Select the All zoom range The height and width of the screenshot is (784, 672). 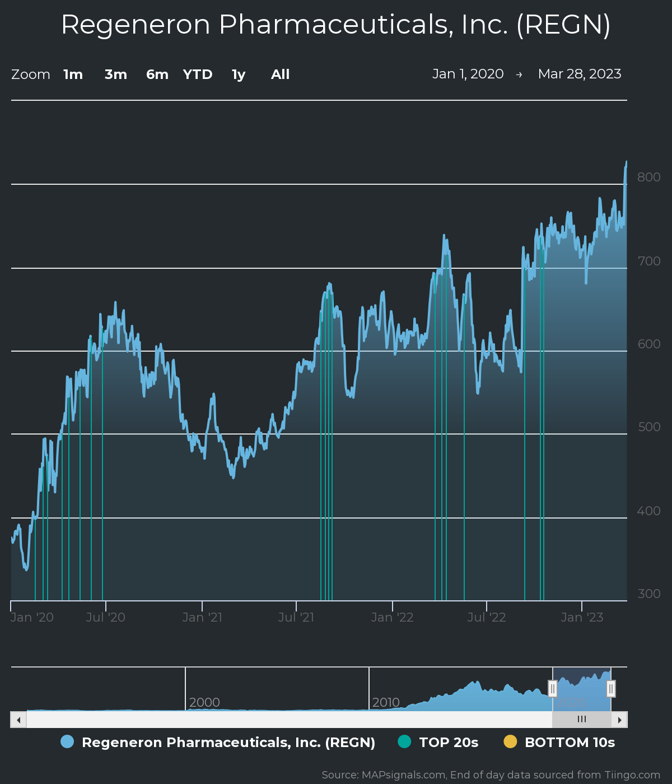tap(281, 74)
